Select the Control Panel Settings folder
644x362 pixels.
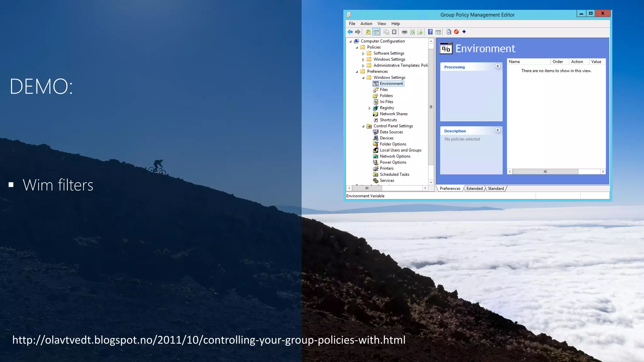click(x=390, y=126)
